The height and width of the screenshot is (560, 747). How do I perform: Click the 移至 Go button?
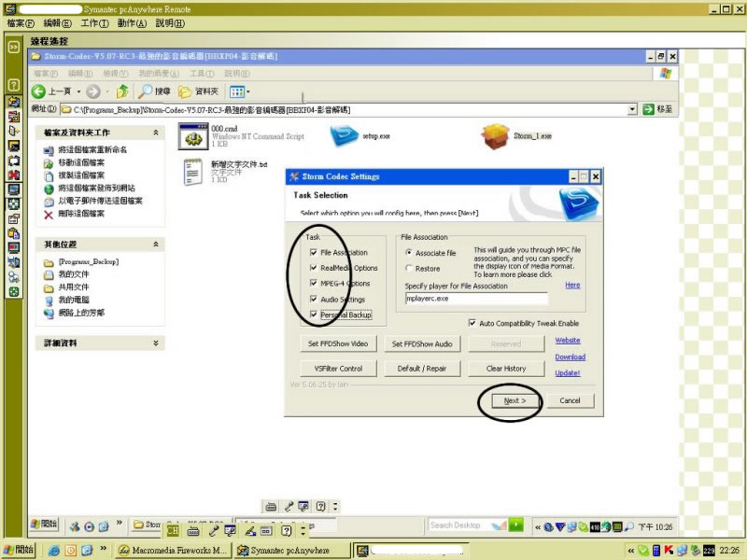657,109
